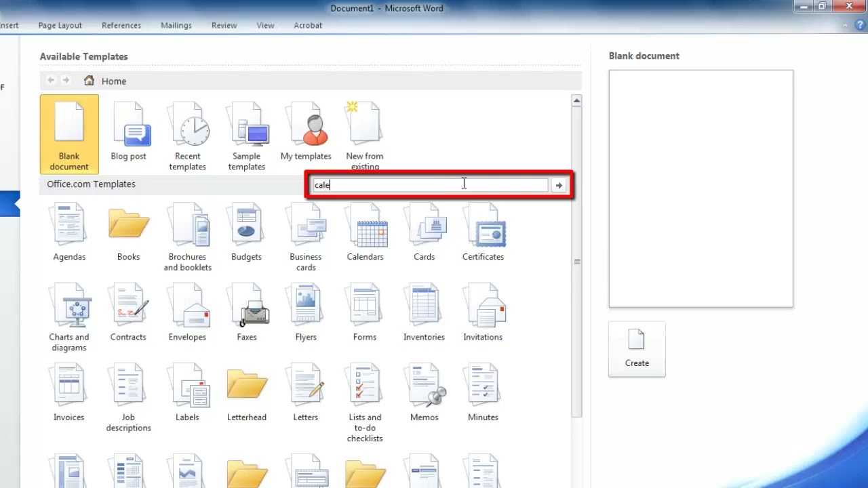Click the Back navigation arrow
This screenshot has width=868, height=488.
pyautogui.click(x=51, y=81)
